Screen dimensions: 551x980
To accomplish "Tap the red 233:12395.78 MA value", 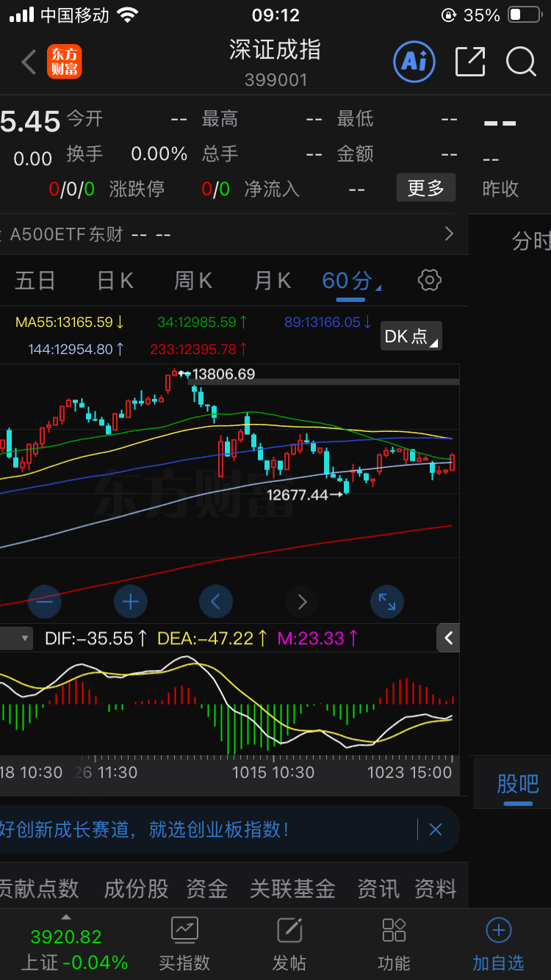I will [198, 349].
